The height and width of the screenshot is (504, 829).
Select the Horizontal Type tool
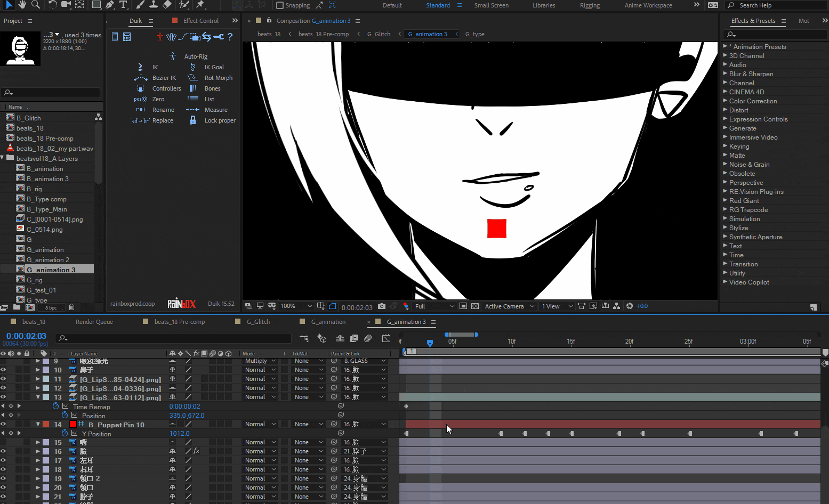(x=123, y=5)
